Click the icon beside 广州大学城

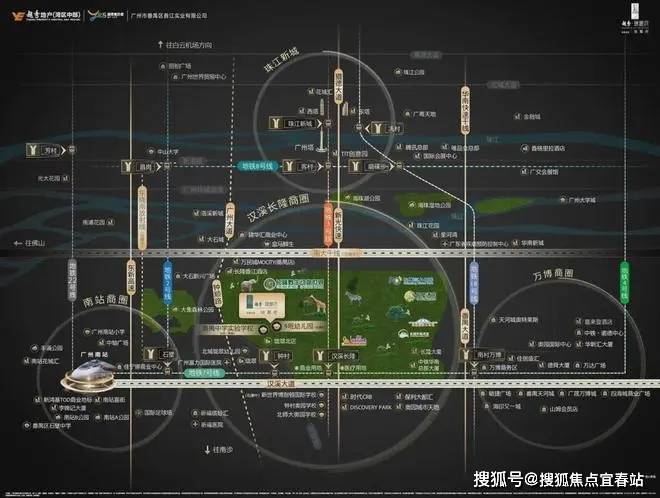(x=563, y=200)
